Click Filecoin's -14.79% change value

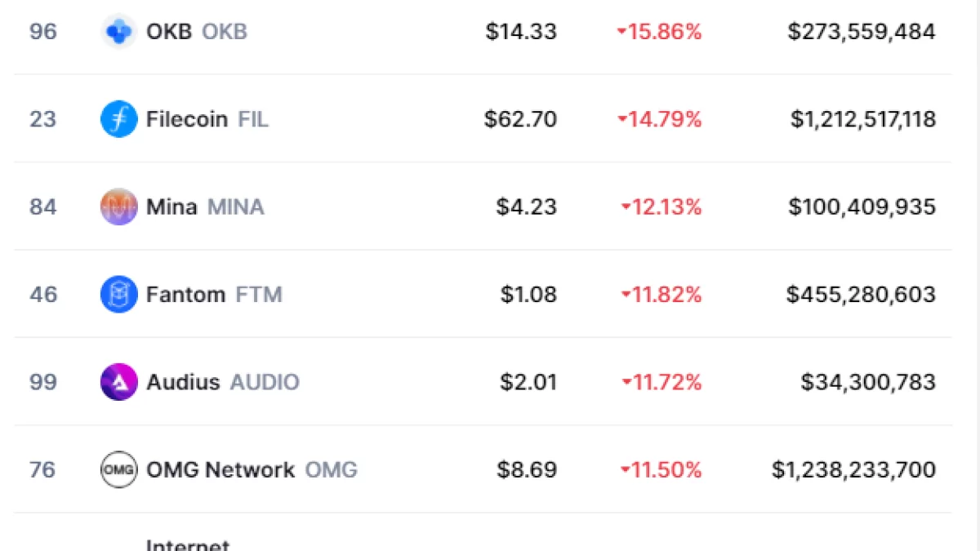660,119
